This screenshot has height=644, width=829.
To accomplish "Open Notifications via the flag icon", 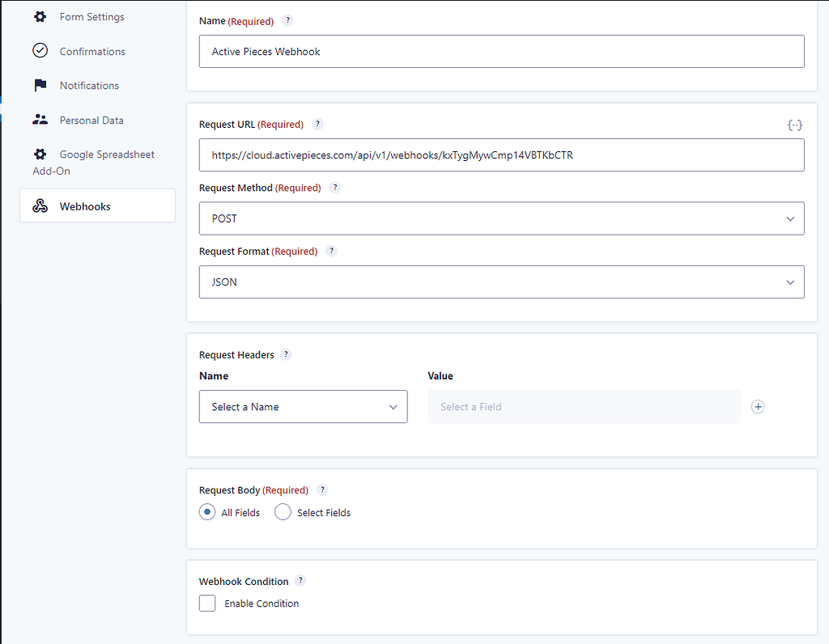I will coord(40,85).
